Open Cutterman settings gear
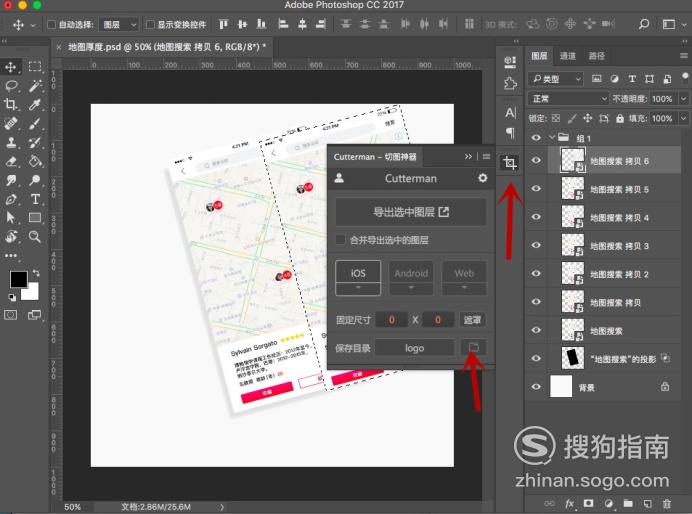This screenshot has height=514, width=692. pyautogui.click(x=483, y=178)
